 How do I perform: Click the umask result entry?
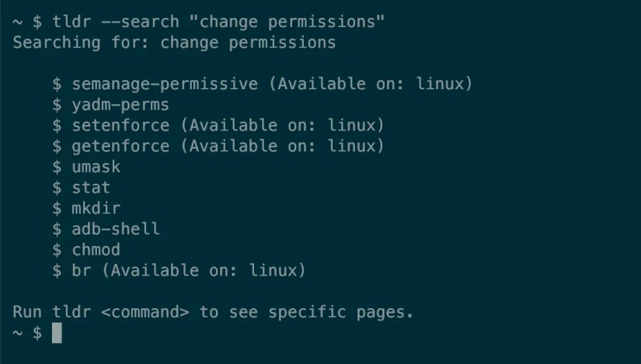tap(96, 167)
